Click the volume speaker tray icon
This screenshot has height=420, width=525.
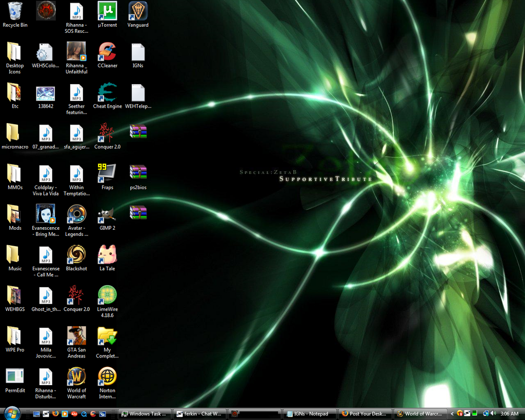[493, 413]
